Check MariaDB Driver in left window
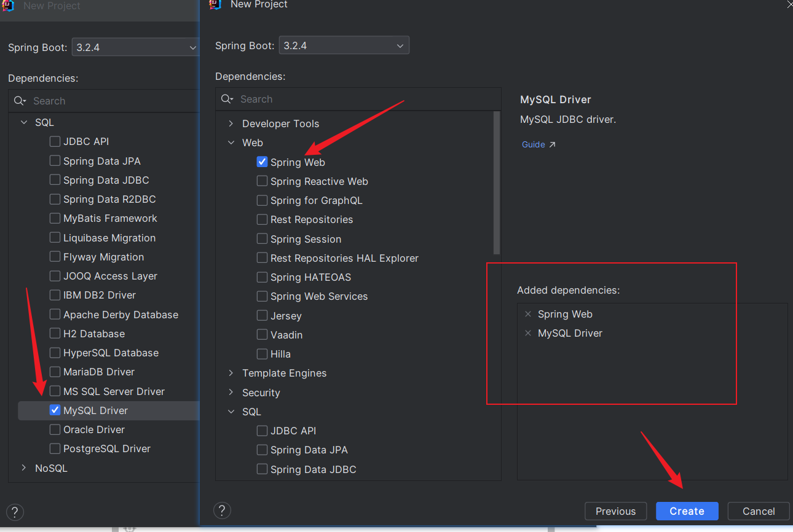Viewport: 793px width, 532px height. coord(55,372)
